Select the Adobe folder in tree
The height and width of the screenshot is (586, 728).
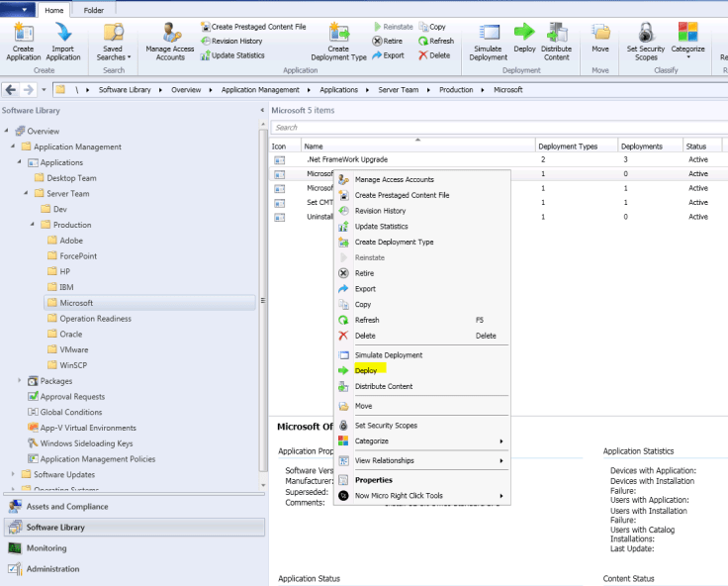pyautogui.click(x=71, y=241)
